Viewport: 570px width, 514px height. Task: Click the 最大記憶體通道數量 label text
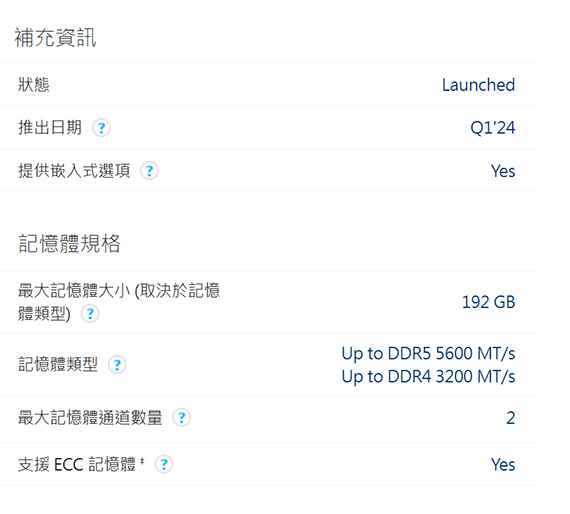pos(90,417)
